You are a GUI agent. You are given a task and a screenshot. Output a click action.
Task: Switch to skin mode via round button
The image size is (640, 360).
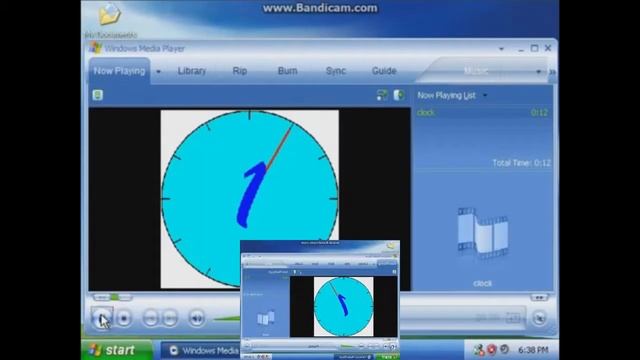tap(540, 318)
